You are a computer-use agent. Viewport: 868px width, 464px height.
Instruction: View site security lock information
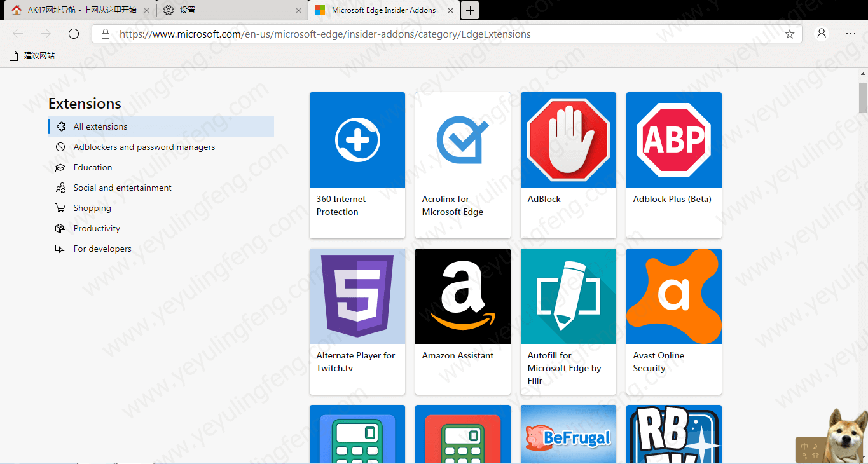pos(106,34)
